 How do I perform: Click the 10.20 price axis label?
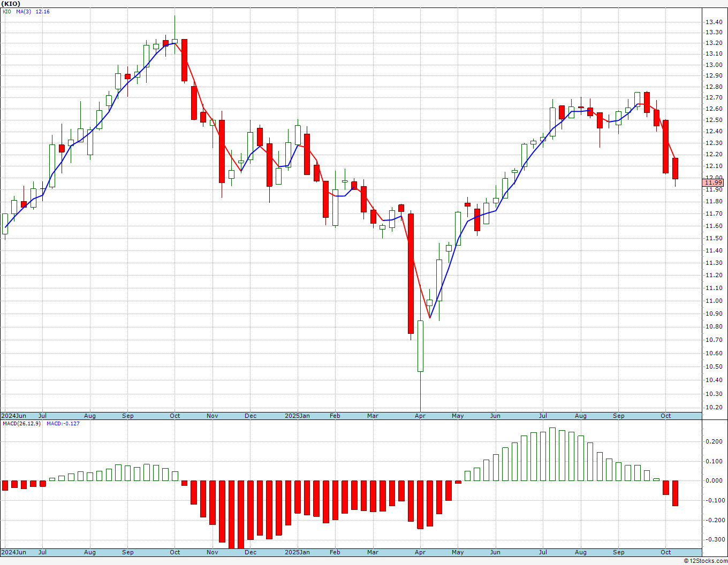click(714, 407)
